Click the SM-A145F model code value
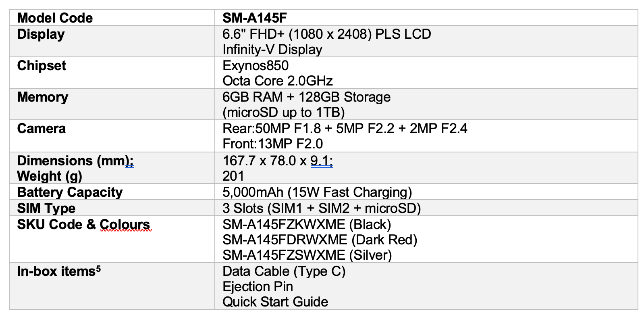Screen dimensions: 644x321 tap(254, 18)
